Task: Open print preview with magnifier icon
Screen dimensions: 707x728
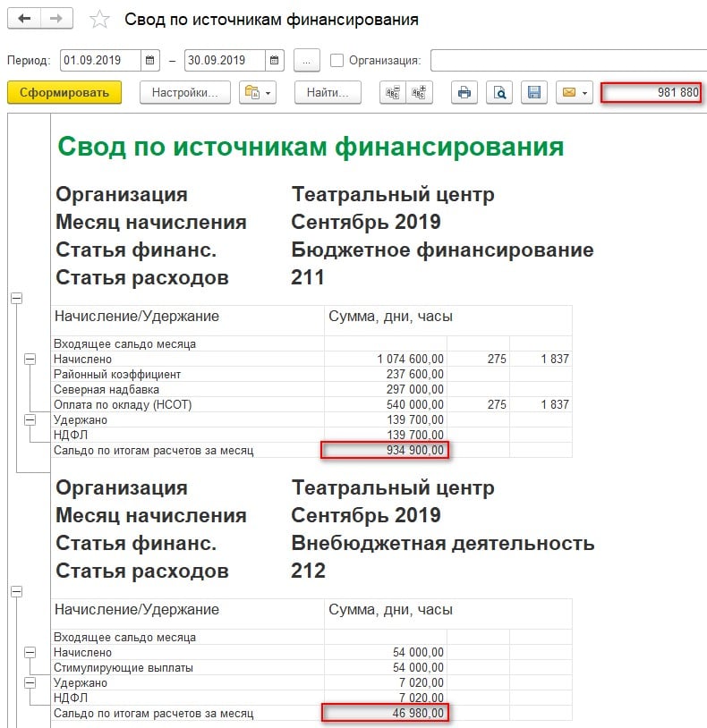Action: [x=500, y=92]
